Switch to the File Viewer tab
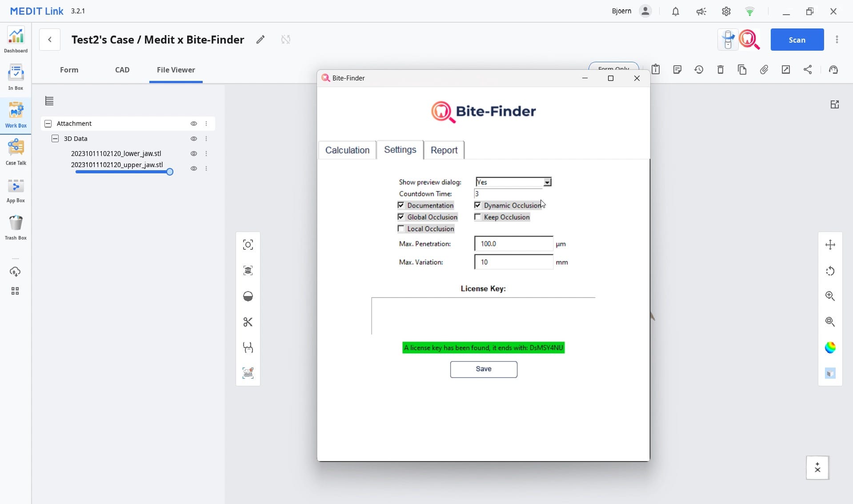Viewport: 853px width, 504px height. pos(176,70)
